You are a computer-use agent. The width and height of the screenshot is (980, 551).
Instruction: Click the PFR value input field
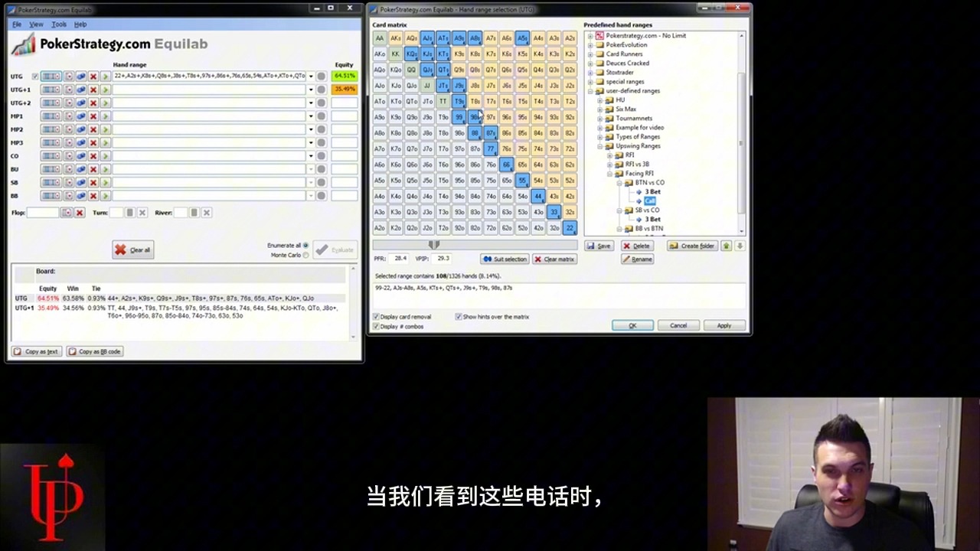coord(400,259)
